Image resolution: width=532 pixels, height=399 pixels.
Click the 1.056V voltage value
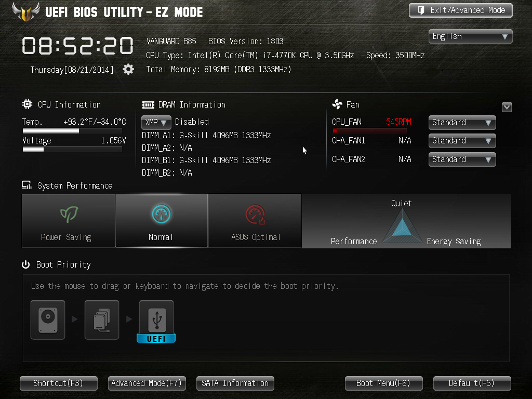click(x=113, y=140)
